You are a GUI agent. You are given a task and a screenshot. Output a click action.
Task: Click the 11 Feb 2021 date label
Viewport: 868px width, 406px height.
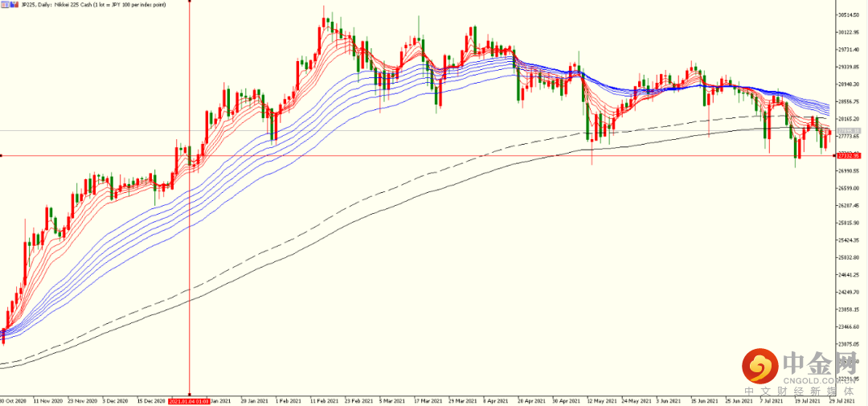pos(324,400)
